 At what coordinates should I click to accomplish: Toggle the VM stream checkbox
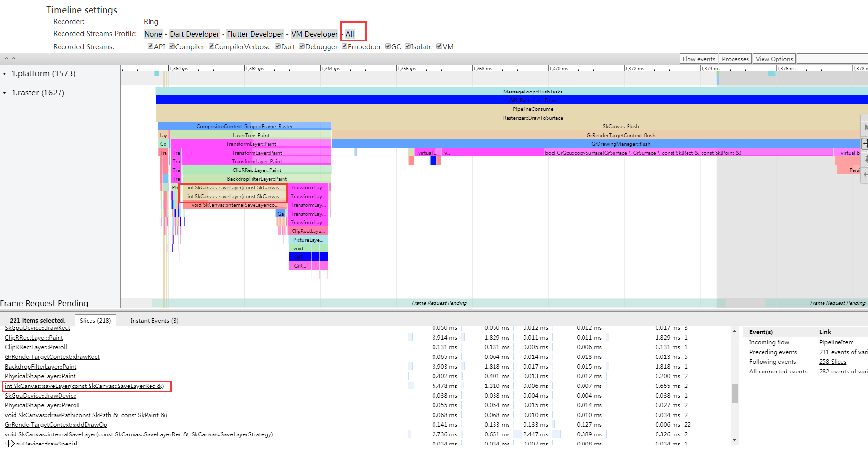[x=439, y=46]
